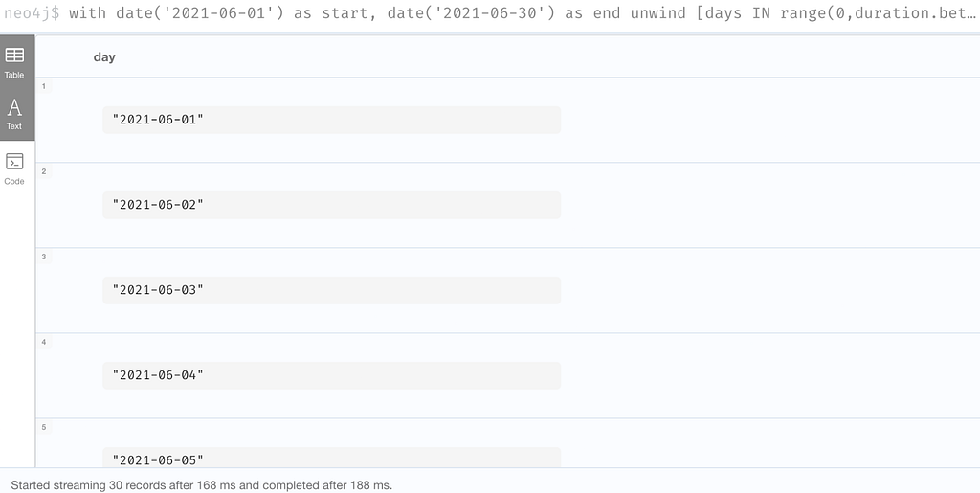Open the Code result view
980x493 pixels.
[x=14, y=168]
